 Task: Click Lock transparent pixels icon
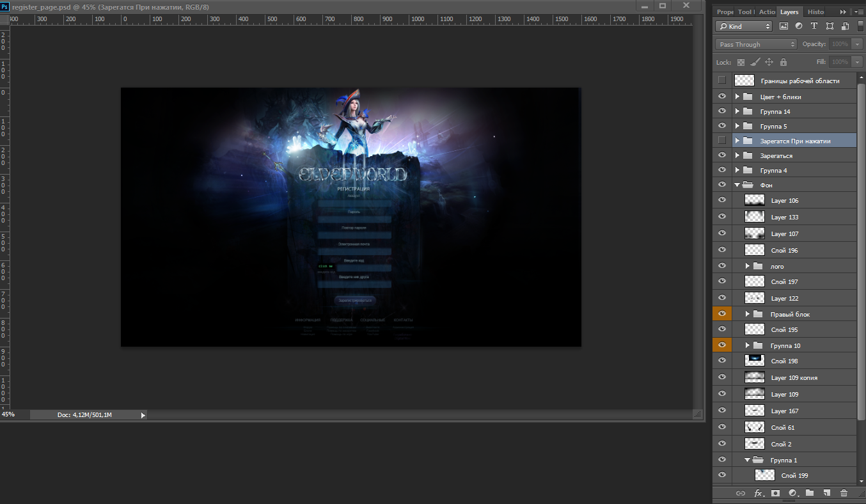741,62
